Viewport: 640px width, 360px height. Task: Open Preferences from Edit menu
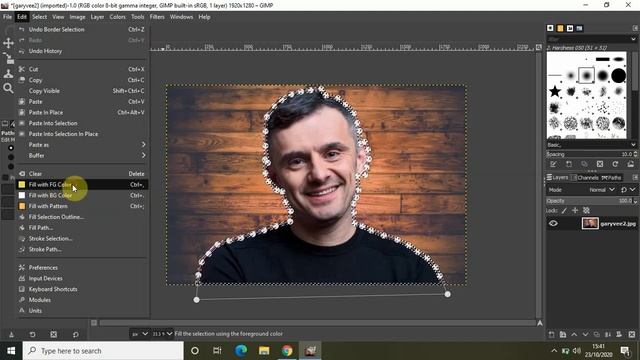tap(82, 268)
